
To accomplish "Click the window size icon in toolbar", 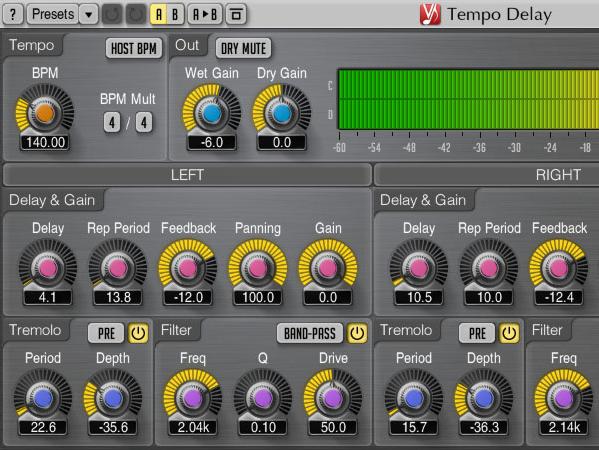I will [x=236, y=15].
